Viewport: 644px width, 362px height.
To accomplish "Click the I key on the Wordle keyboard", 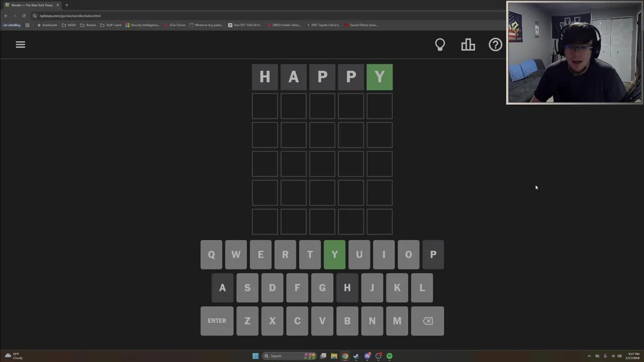I will 384,254.
